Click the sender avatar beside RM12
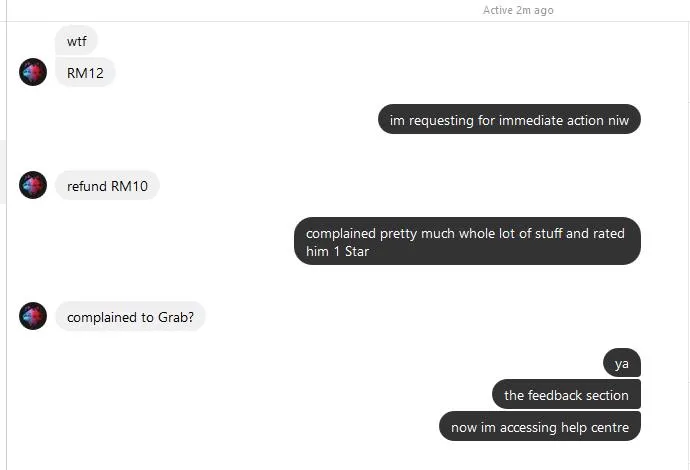The height and width of the screenshot is (470, 690). click(33, 72)
